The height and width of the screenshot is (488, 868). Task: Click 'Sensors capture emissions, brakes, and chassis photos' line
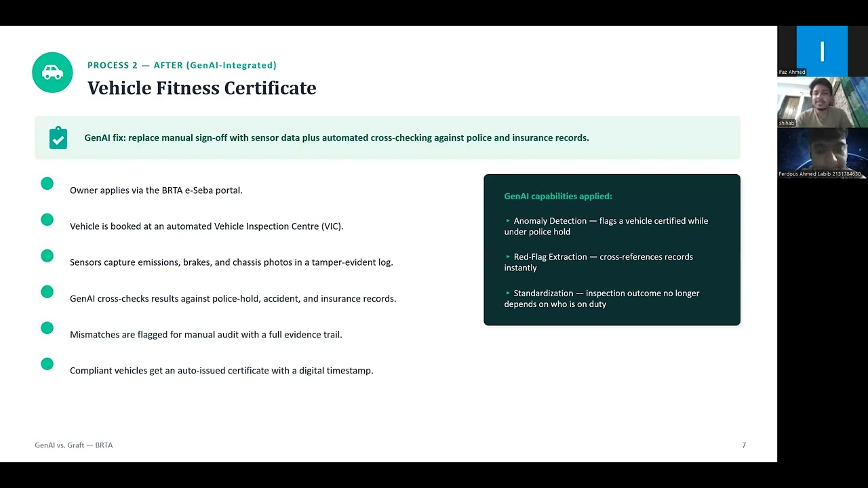point(231,262)
